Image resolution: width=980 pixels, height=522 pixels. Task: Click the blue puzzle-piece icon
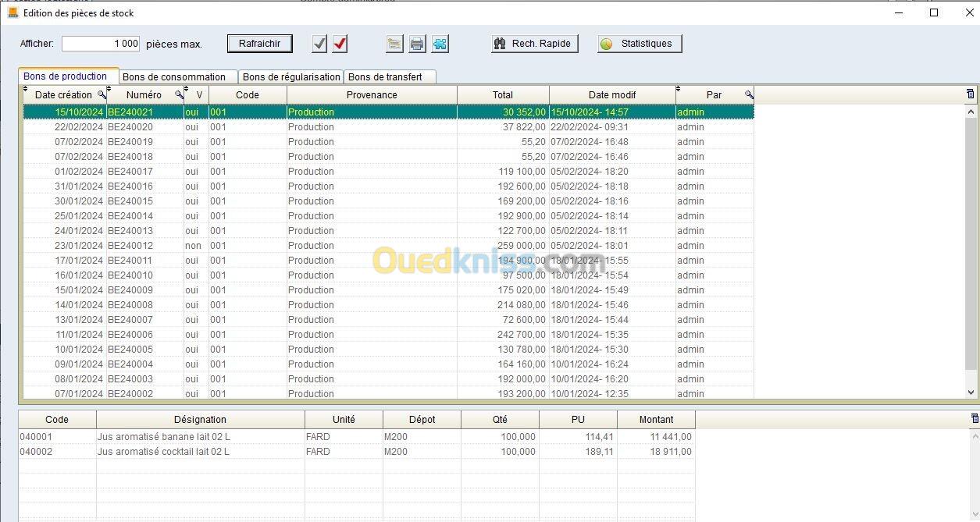[440, 44]
